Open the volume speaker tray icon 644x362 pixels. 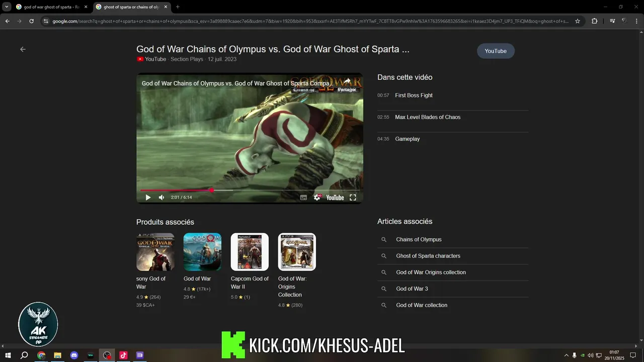591,355
